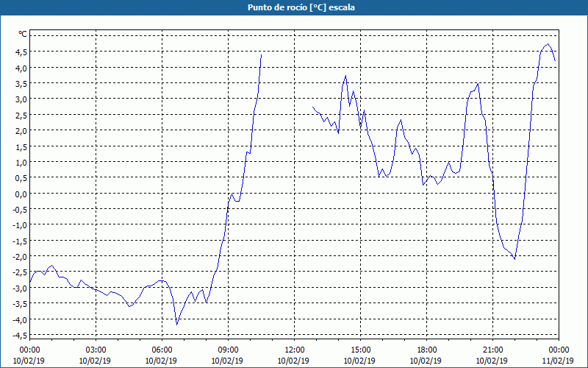
Task: Click the 03:00 time label on x-axis
Action: [96, 350]
